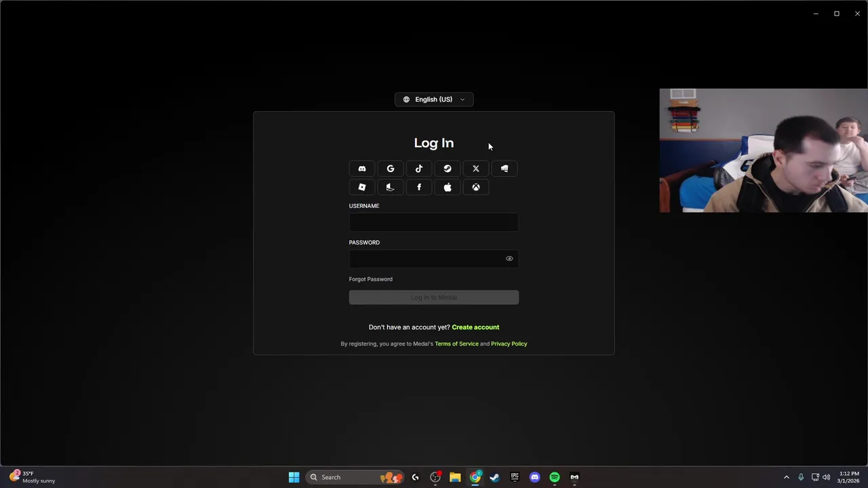This screenshot has height=488, width=868.
Task: Open the Forgot Password link
Action: click(370, 279)
